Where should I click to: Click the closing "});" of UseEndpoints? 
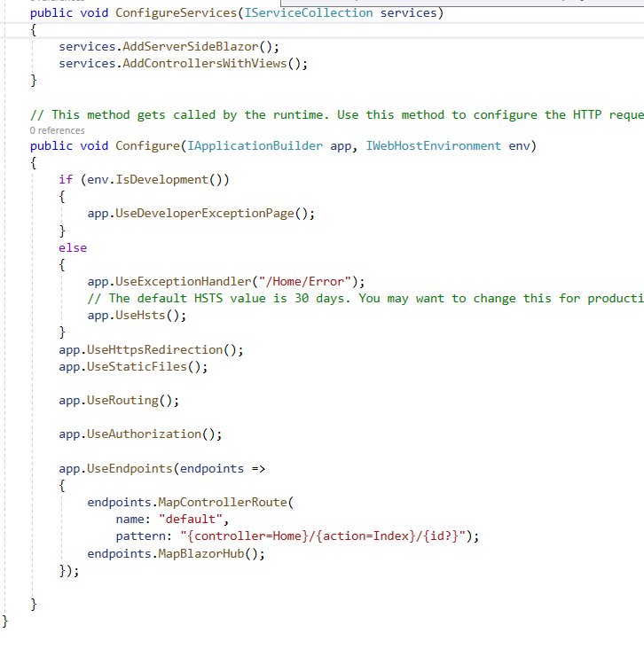click(x=69, y=571)
